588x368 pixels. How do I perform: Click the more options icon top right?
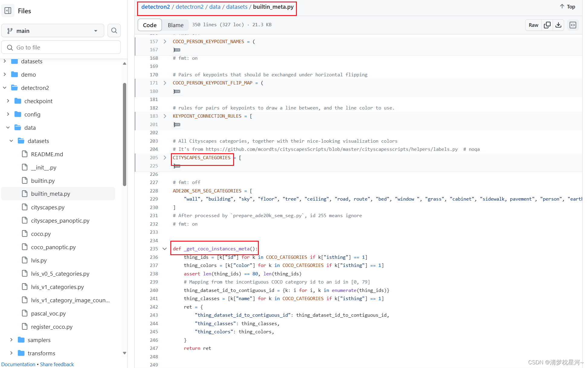pos(573,25)
